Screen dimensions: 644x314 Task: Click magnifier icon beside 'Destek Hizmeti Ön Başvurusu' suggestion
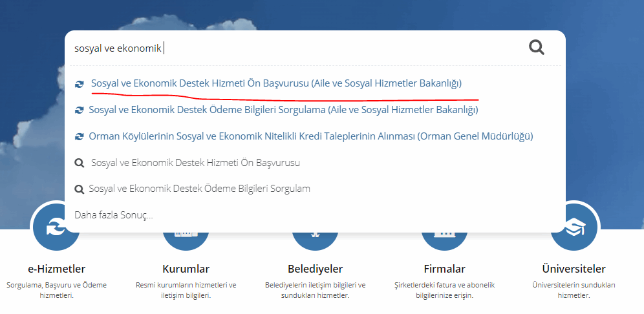click(x=79, y=163)
